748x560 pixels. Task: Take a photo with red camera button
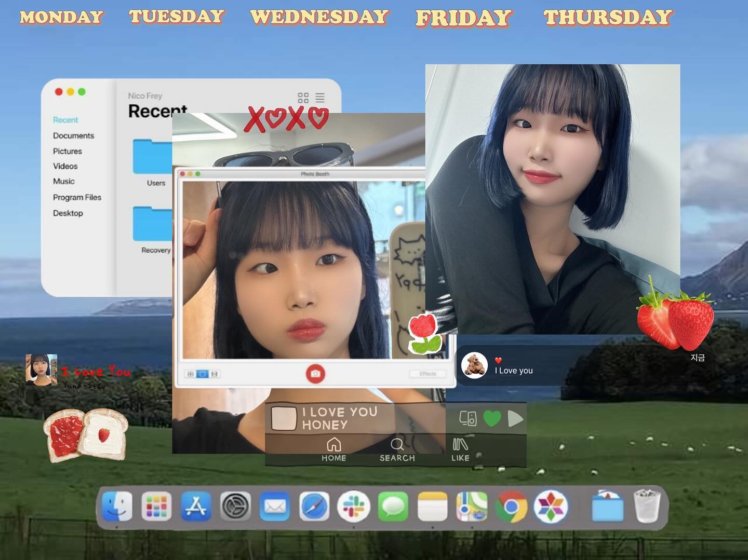coord(315,374)
